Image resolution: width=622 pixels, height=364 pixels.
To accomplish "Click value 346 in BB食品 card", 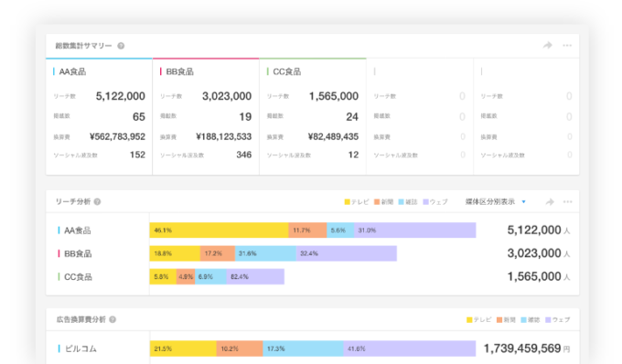I will pos(244,155).
